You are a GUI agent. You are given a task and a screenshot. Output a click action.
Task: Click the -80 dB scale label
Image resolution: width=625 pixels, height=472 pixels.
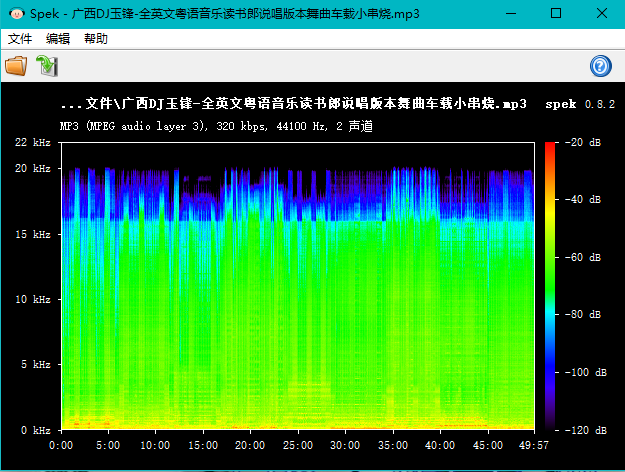583,315
